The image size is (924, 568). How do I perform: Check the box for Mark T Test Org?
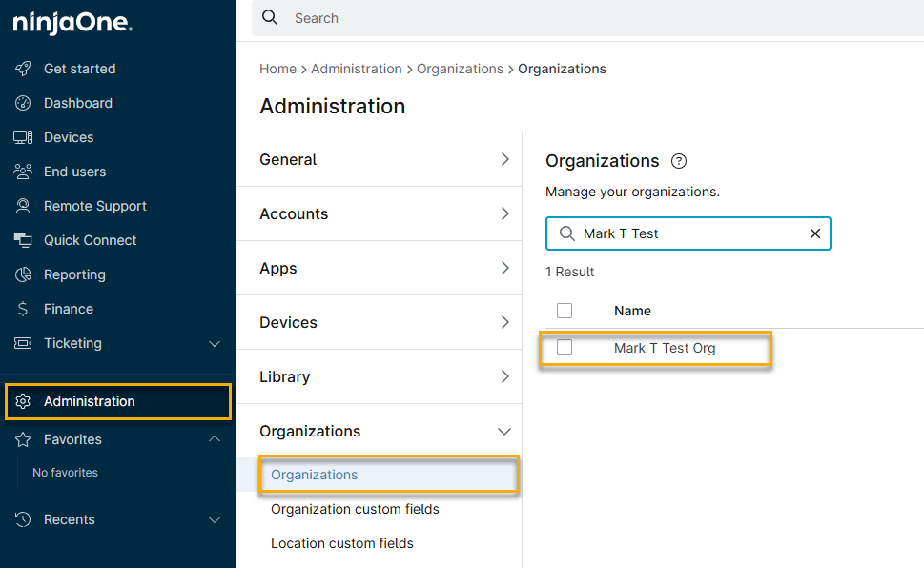[x=565, y=348]
